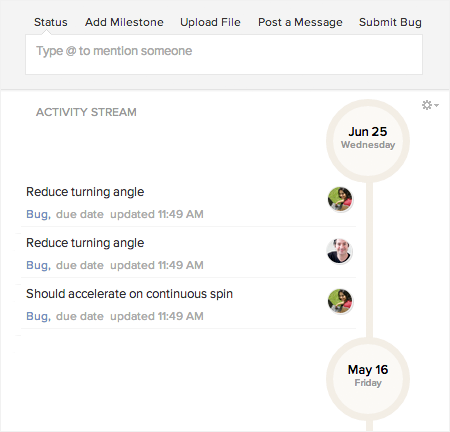Image resolution: width=450 pixels, height=432 pixels.
Task: Click the May 16 Friday timeline marker
Action: click(368, 379)
